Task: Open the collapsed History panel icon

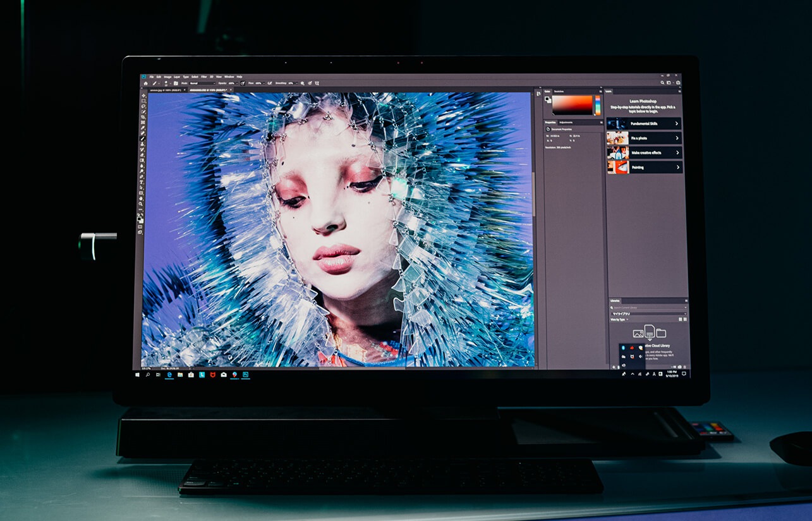Action: click(538, 94)
